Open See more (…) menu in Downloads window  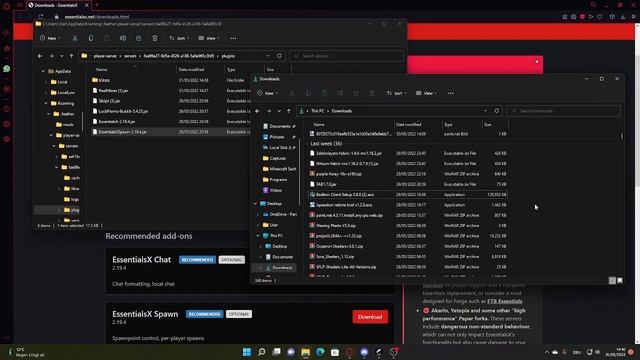[x=451, y=93]
